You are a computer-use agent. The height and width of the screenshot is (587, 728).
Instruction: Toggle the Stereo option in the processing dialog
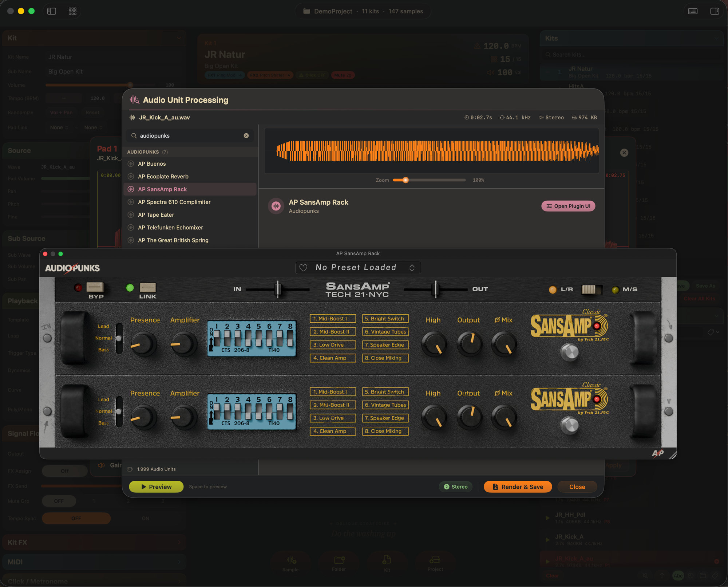tap(456, 486)
